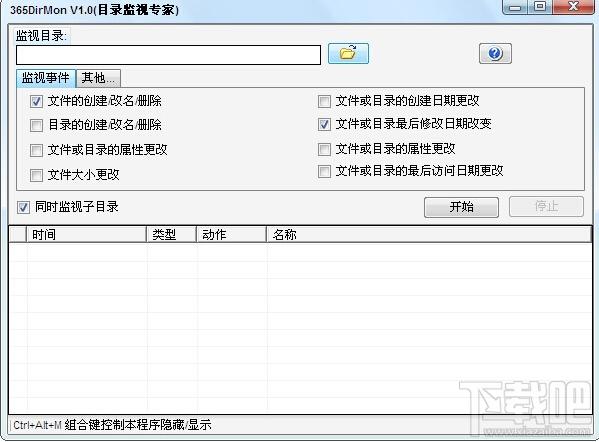Check 文件或目录的创建日期更改 option
Viewport: 599px width, 442px height.
pos(324,102)
